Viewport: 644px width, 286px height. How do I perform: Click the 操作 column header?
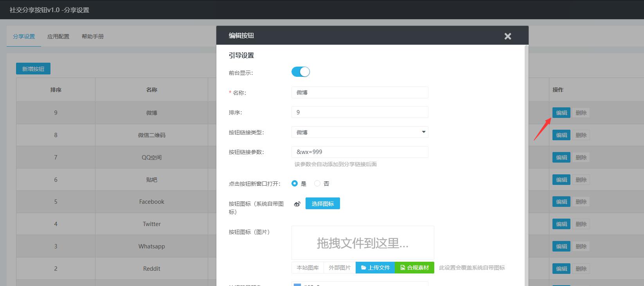click(558, 90)
